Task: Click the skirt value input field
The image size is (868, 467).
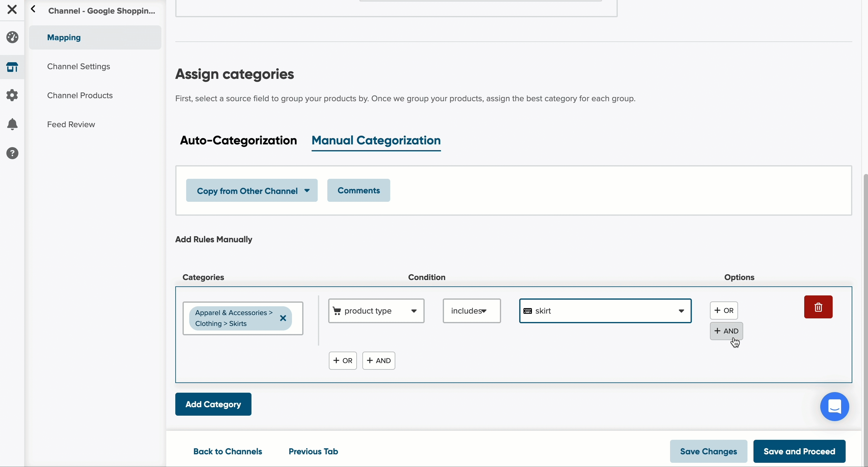Action: click(605, 311)
